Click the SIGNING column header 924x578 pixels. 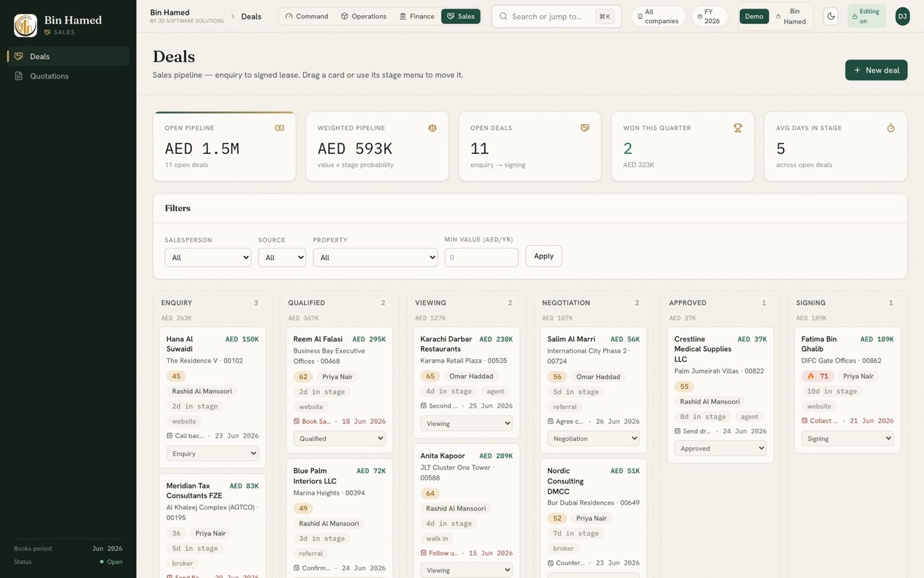pyautogui.click(x=810, y=303)
